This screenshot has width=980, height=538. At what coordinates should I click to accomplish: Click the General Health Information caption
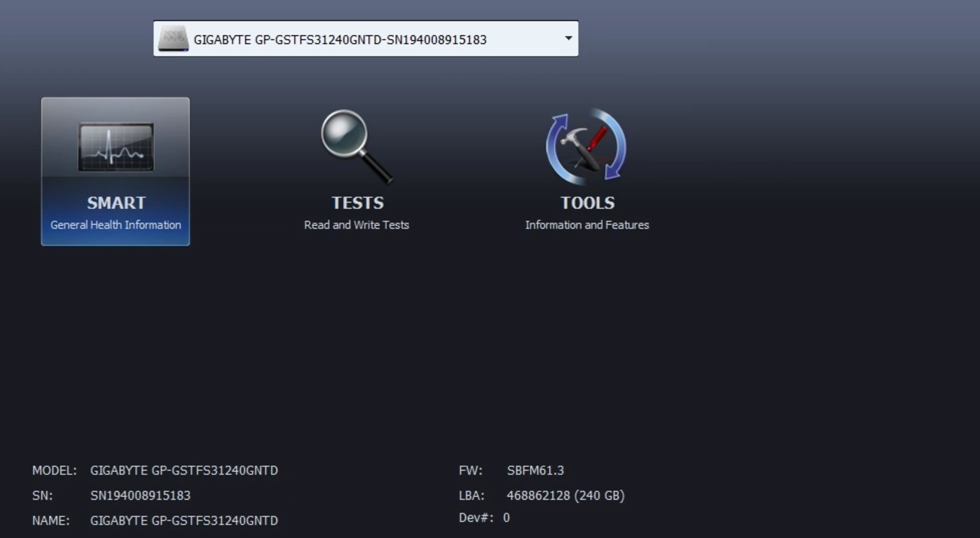tap(116, 225)
